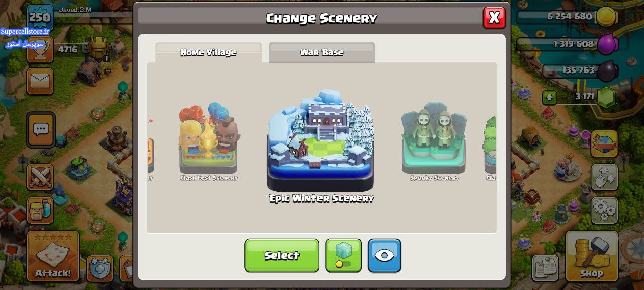644x290 pixels.
Task: Open the layout editor hand icon
Action: (604, 177)
